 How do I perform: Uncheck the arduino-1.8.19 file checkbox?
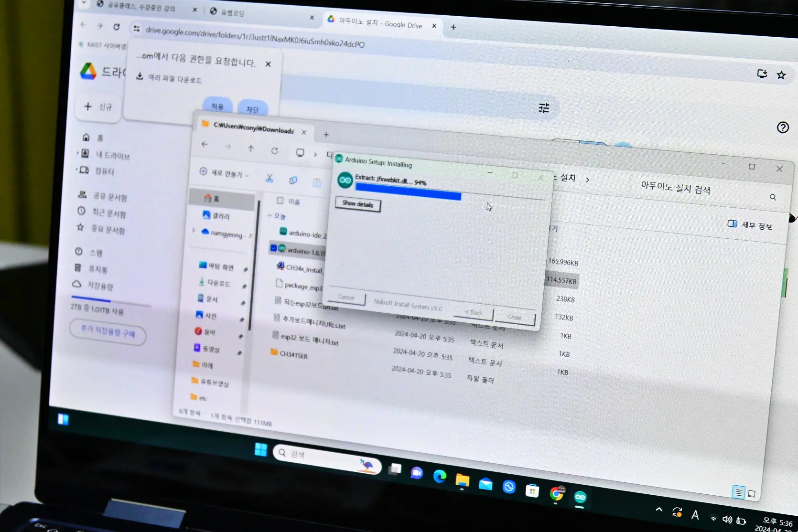pyautogui.click(x=273, y=247)
